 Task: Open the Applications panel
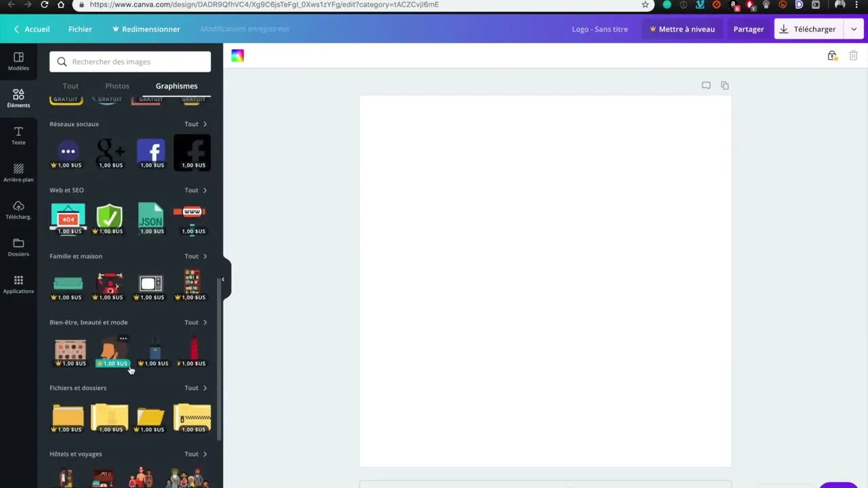point(18,284)
